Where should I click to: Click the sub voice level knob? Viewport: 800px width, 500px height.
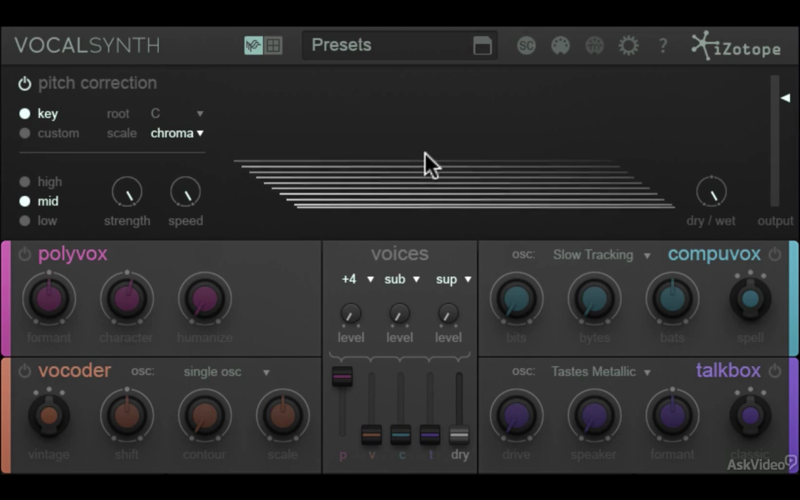pos(399,314)
